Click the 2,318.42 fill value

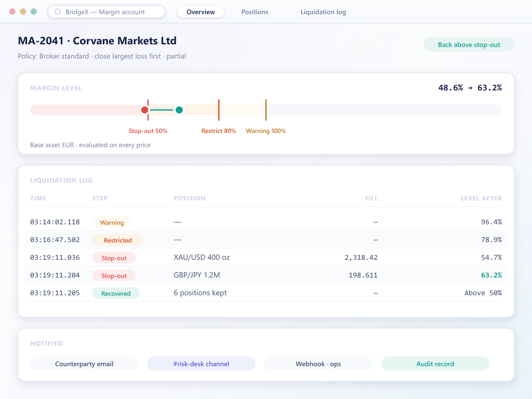pos(361,257)
